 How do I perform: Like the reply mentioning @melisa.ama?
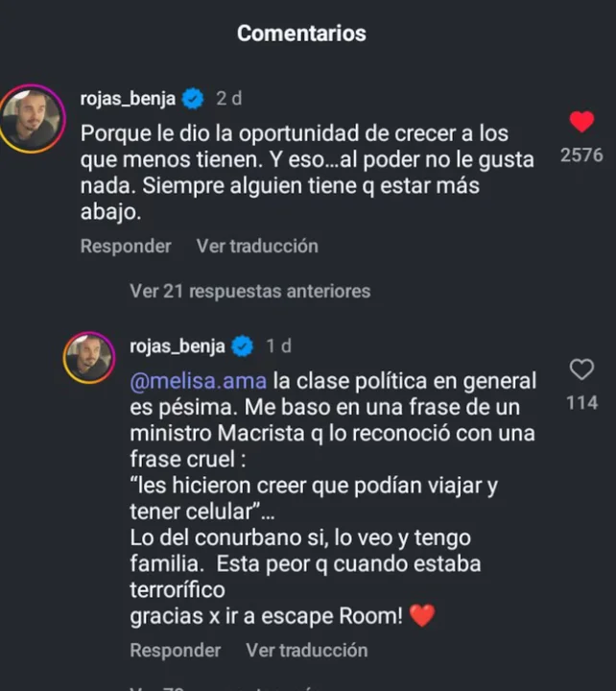coord(581,369)
